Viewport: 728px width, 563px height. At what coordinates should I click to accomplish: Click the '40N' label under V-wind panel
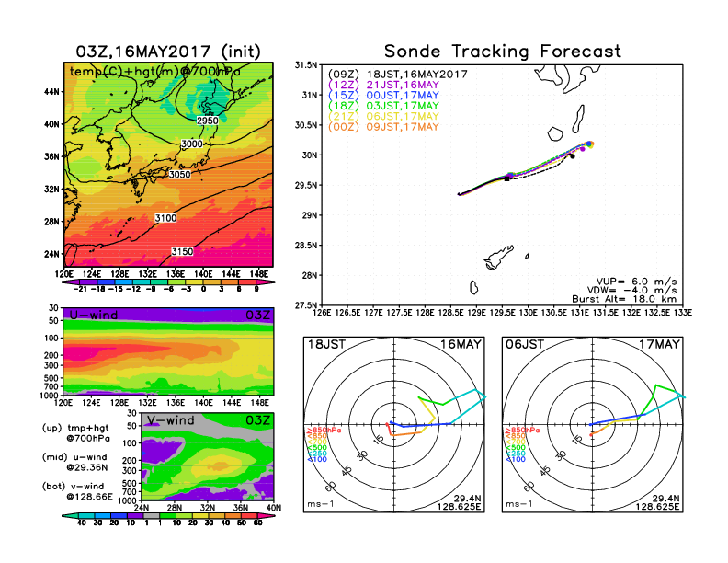coord(274,508)
